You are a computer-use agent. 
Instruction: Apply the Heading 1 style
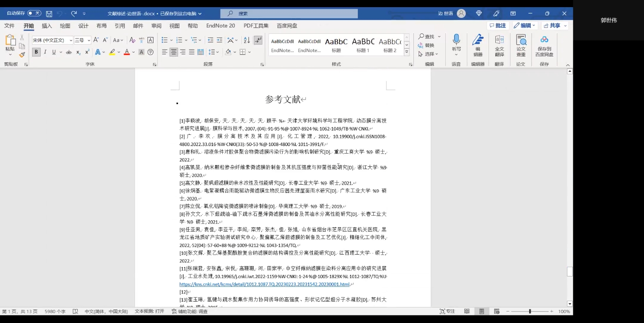pyautogui.click(x=363, y=45)
